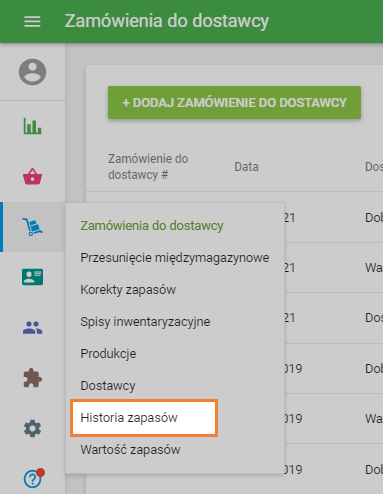Viewport: 383px width, 494px height.
Task: Open Historia zapasów menu item
Action: (x=144, y=418)
